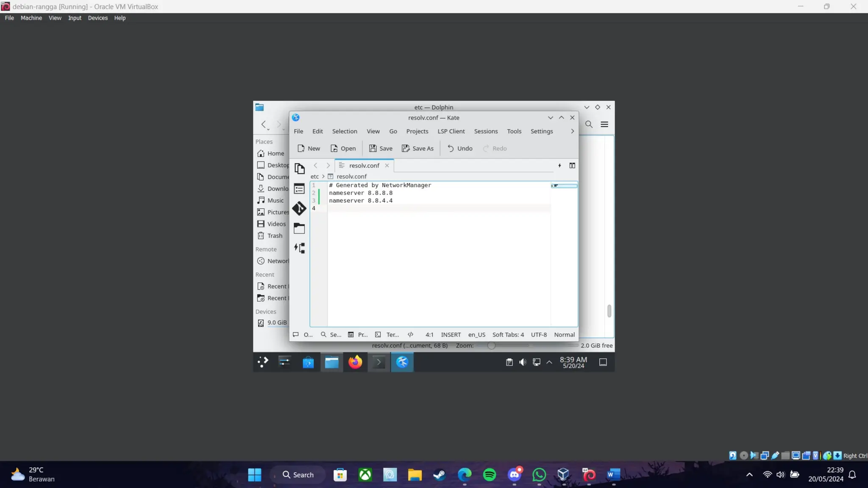Expand hidden menus with menu bar chevron
This screenshot has height=488, width=868.
coord(572,131)
